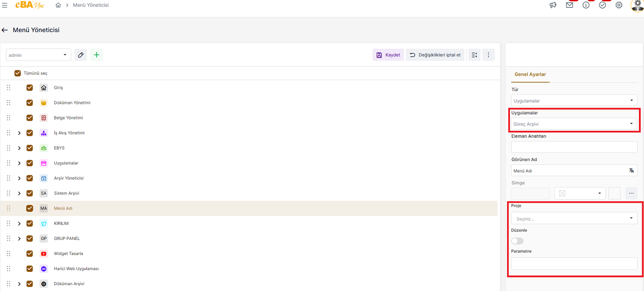Viewport: 644px width, 292px height.
Task: Open the Simge color swatch box
Action: (614, 193)
